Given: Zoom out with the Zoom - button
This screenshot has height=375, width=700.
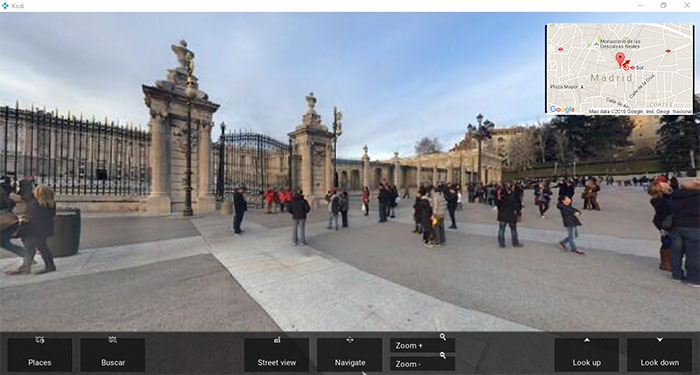Looking at the screenshot, I should coord(422,363).
